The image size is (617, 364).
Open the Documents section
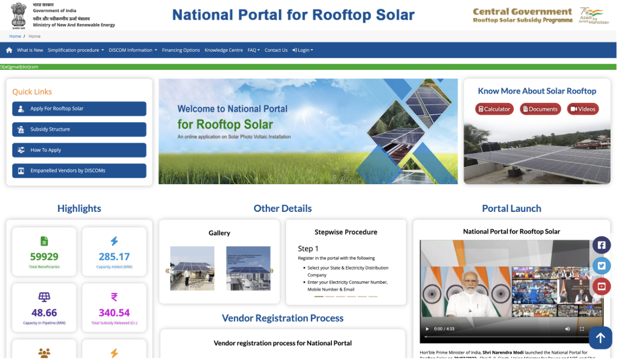click(540, 109)
